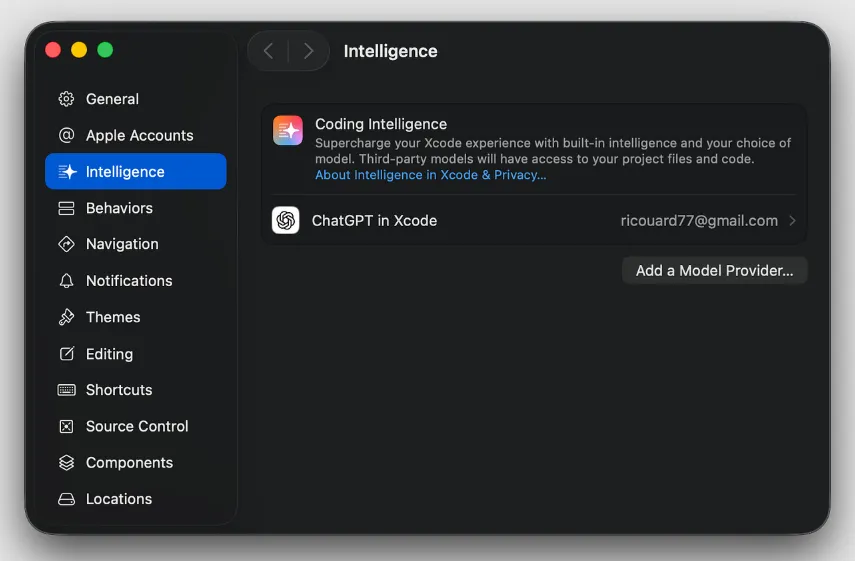Click the ricouard77@gmail.com account text
Viewport: 855px width, 561px height.
(x=699, y=221)
